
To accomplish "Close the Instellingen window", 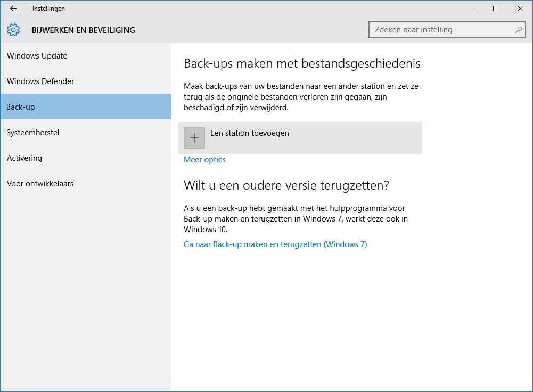I will (x=520, y=9).
